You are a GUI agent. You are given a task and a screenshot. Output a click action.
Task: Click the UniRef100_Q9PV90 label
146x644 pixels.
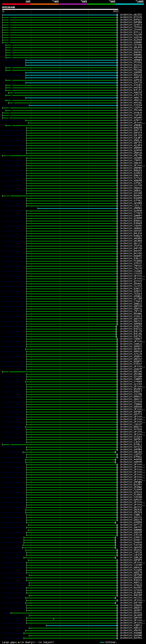coord(131,618)
